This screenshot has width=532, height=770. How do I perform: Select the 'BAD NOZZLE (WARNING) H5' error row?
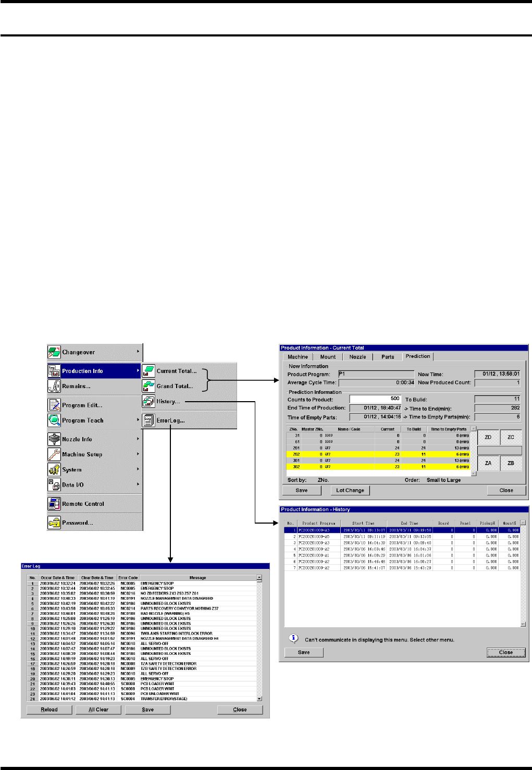[x=142, y=614]
